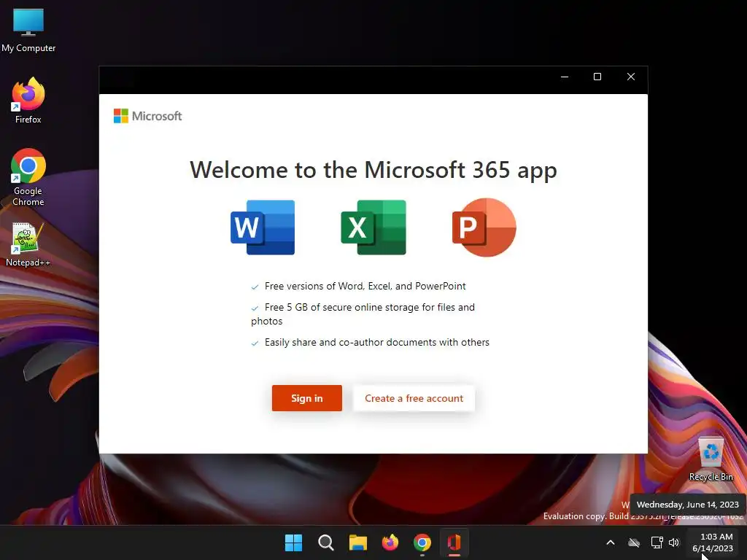Click the PowerPoint app icon
This screenshot has height=560, width=747.
point(484,227)
